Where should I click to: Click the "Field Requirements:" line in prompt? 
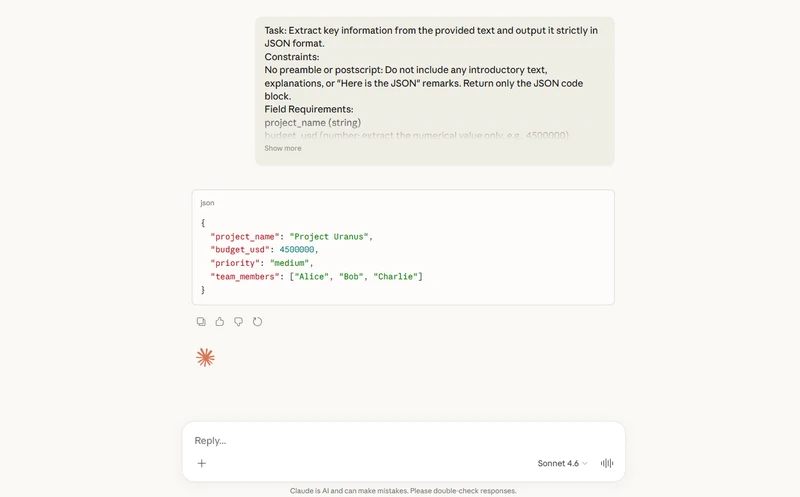click(309, 109)
